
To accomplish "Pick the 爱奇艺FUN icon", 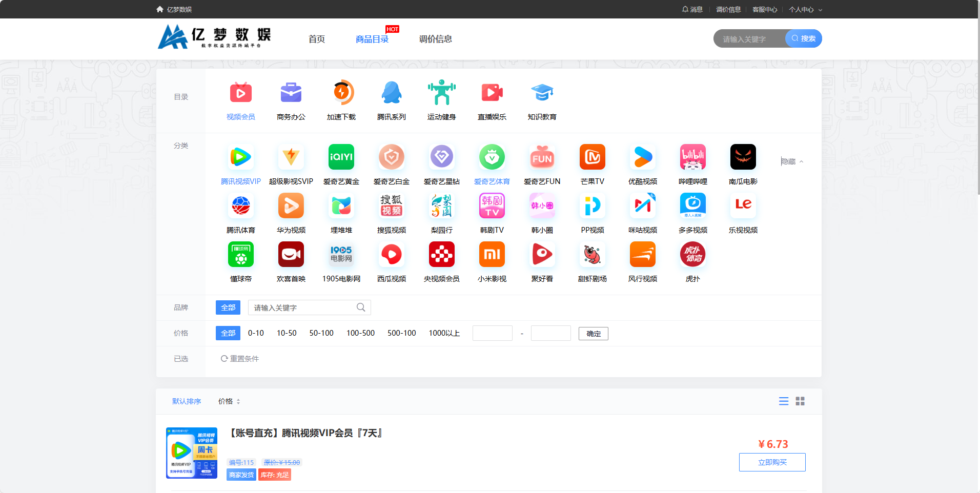I will [542, 157].
